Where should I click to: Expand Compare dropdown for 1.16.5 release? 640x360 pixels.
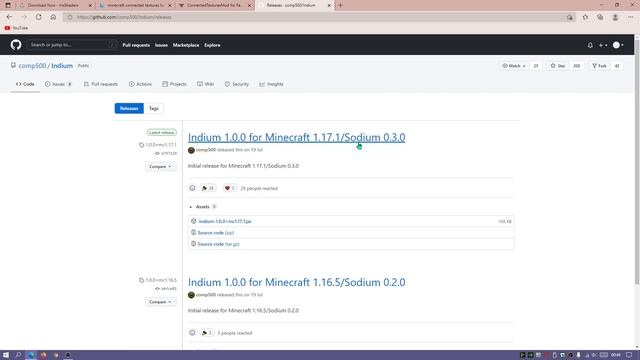[160, 302]
